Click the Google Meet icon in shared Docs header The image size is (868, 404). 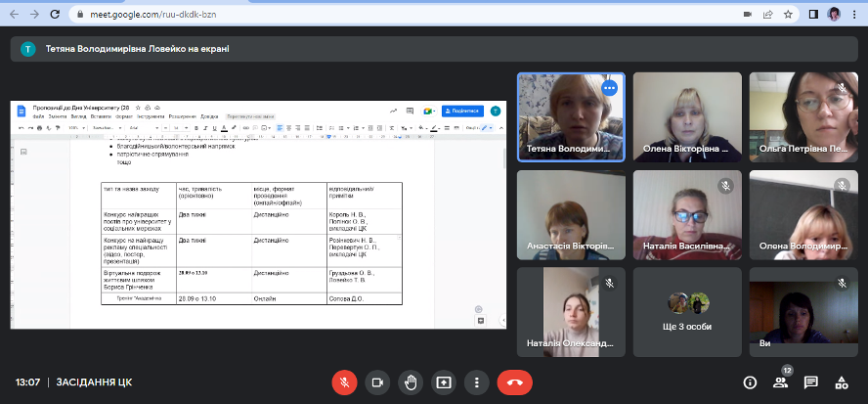428,111
